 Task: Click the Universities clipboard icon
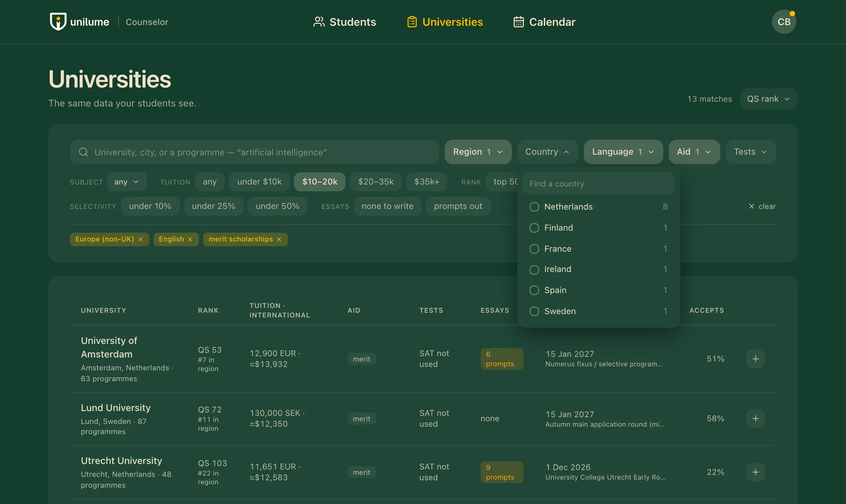(x=412, y=22)
